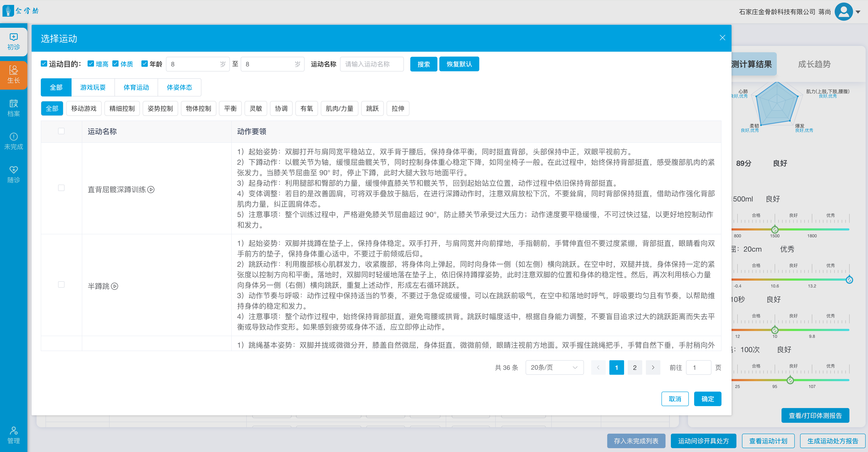Open the 随诊 sidebar section
868x452 pixels.
(13, 174)
